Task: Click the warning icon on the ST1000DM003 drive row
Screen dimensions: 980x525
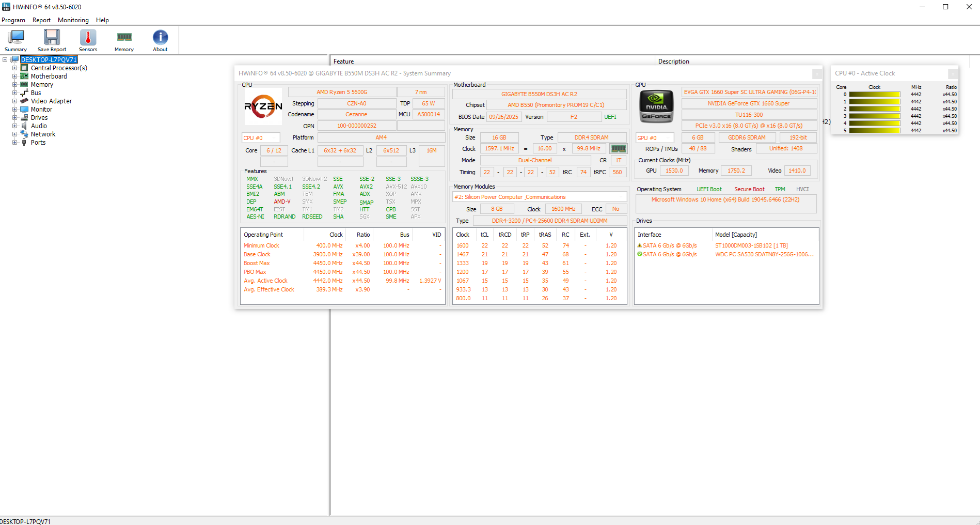Action: 640,245
